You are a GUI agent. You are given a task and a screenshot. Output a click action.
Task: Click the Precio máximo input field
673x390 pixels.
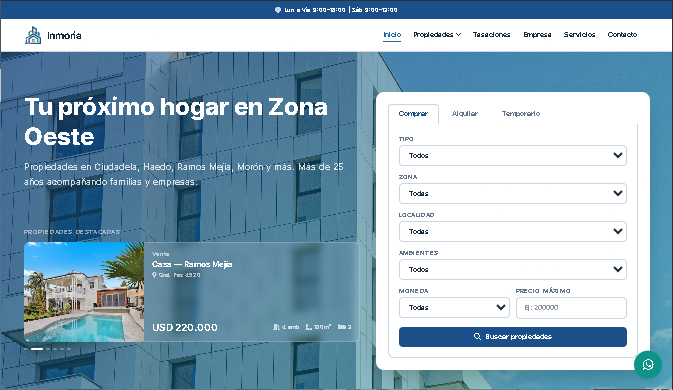pos(571,308)
